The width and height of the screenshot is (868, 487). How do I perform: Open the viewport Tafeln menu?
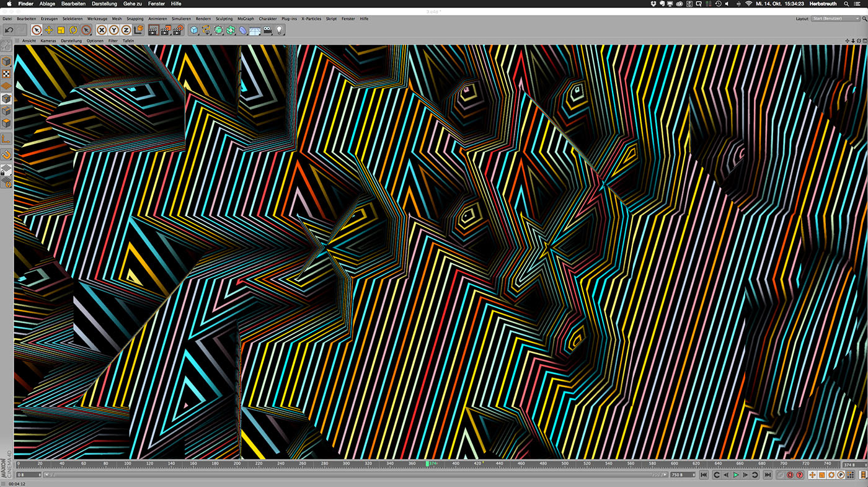click(128, 41)
